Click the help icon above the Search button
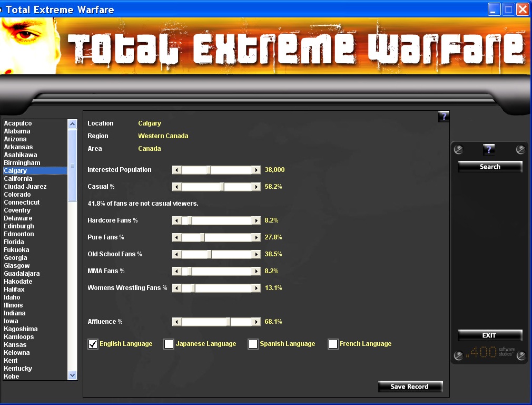The height and width of the screenshot is (405, 532). 489,150
